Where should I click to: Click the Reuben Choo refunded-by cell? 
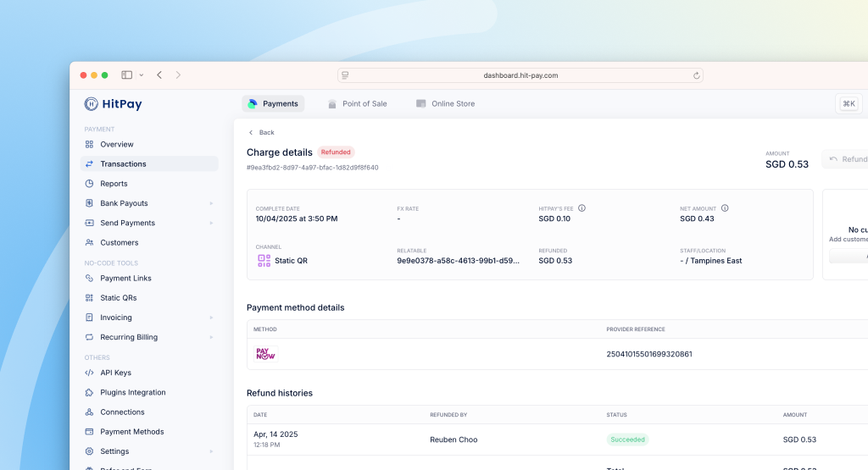[x=453, y=440]
